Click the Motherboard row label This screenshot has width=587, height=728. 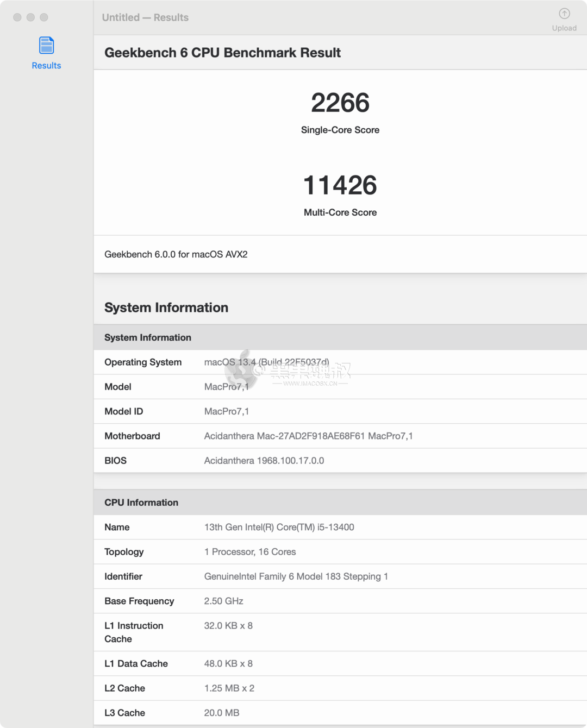tap(132, 436)
